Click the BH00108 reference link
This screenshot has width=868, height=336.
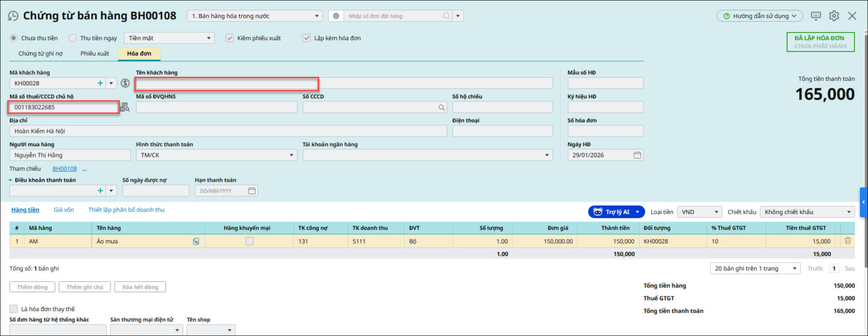tap(65, 169)
